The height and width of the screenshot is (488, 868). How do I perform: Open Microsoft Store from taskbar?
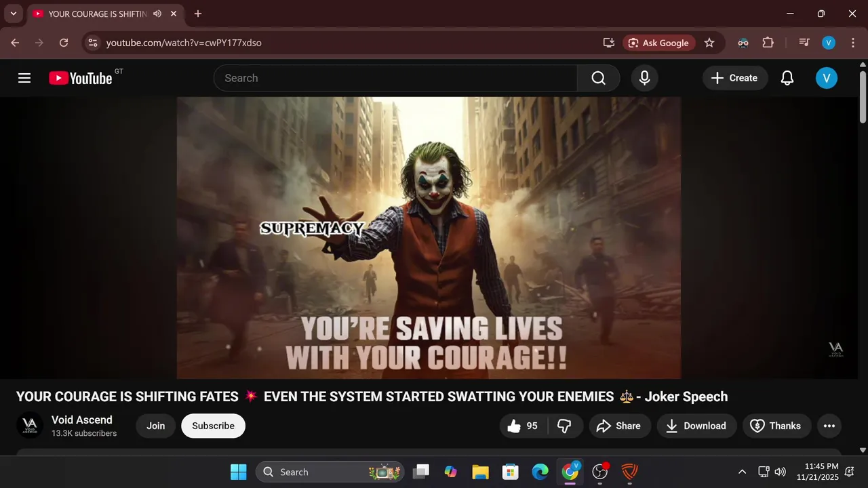510,472
